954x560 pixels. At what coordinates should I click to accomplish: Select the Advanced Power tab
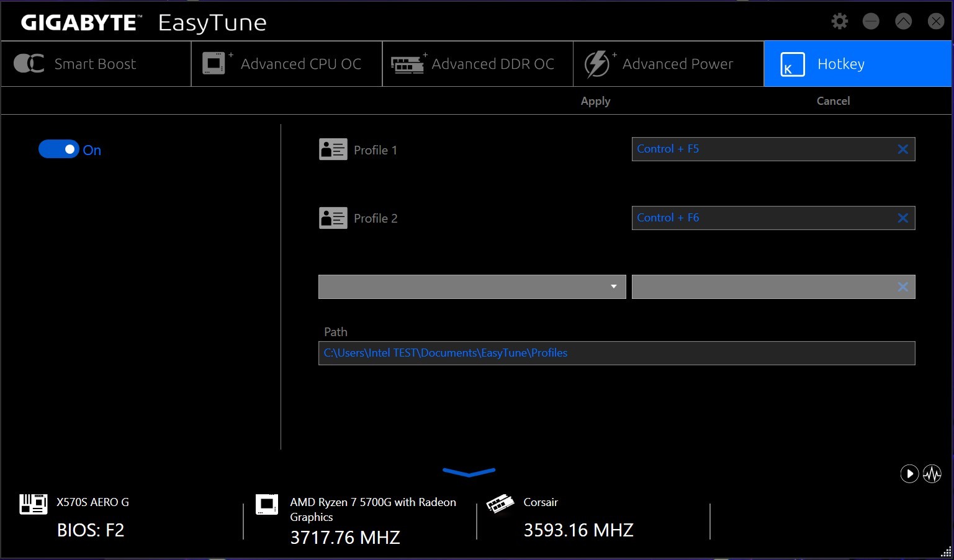tap(668, 64)
